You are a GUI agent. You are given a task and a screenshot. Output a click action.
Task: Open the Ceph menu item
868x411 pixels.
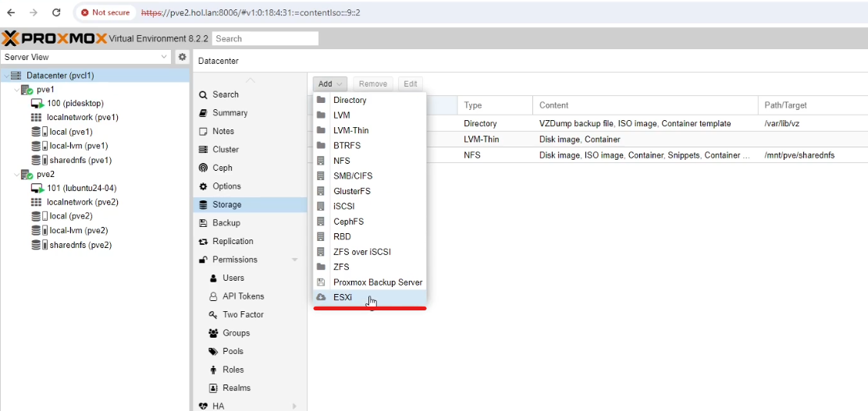pyautogui.click(x=251, y=168)
